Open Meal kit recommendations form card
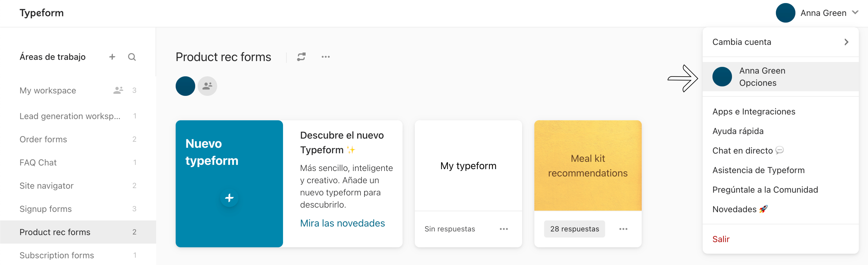868x265 pixels. click(588, 165)
